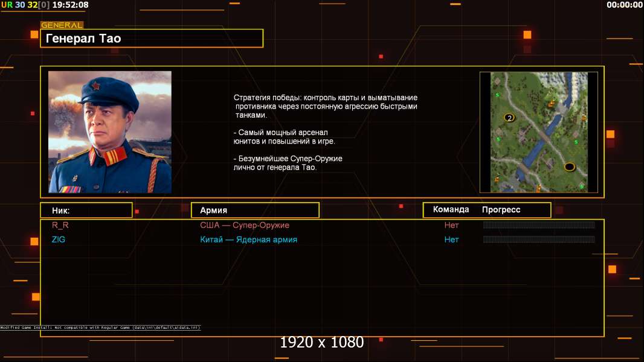Screen dimensions: 644x362
Task: Click the green supply icon at minimap's top-left
Action: coord(497,95)
